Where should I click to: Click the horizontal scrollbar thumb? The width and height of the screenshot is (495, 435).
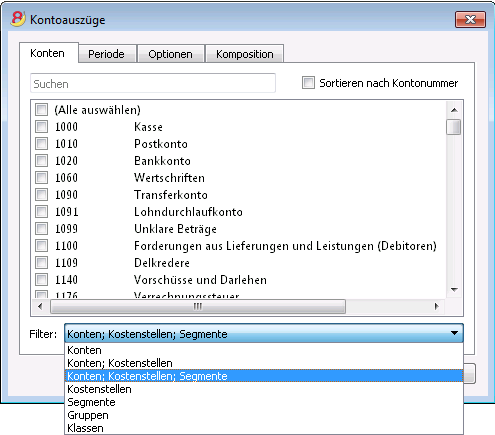pyautogui.click(x=198, y=306)
